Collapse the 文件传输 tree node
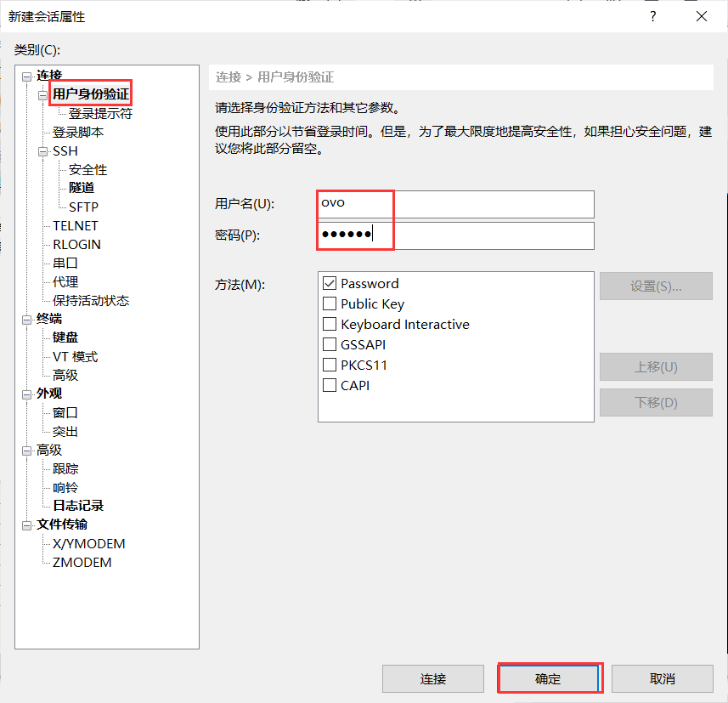 point(27,525)
